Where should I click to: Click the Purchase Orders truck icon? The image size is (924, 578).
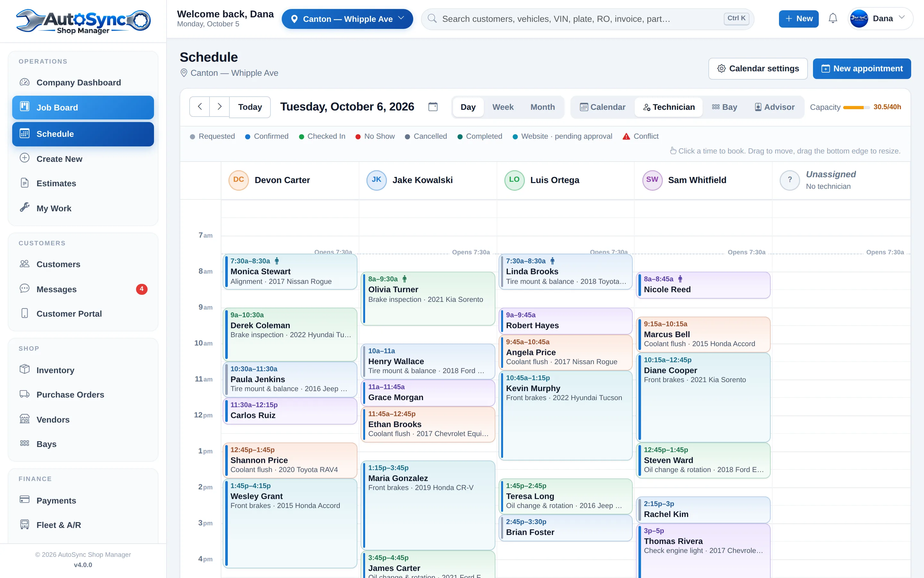(24, 394)
